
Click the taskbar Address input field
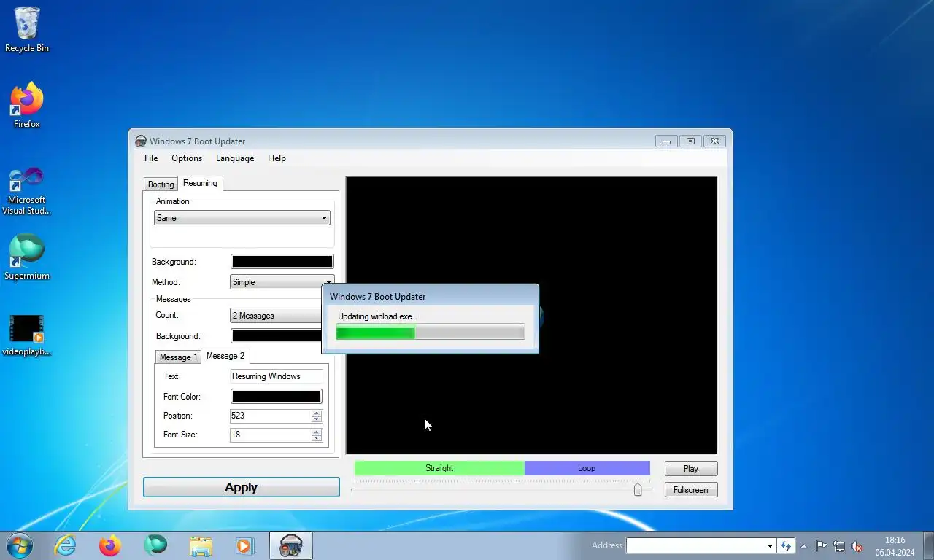pyautogui.click(x=695, y=546)
